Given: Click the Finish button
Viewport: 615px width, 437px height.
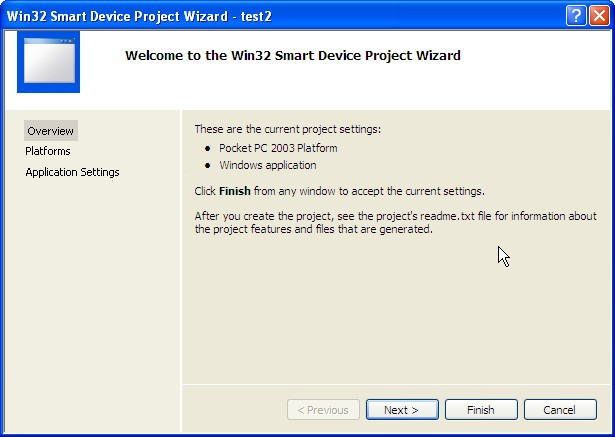Looking at the screenshot, I should coord(480,410).
